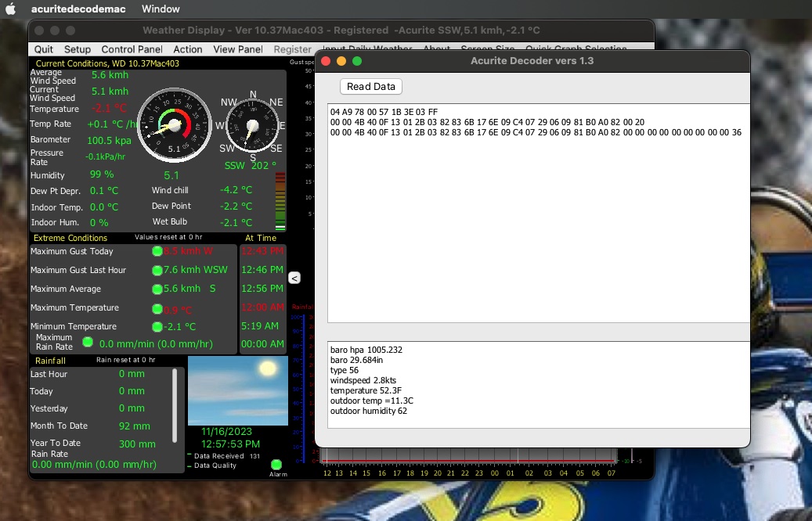Screen dimensions: 812x521
Task: Click the 'windspeed 2.8kts' line
Action: pyautogui.click(x=363, y=380)
